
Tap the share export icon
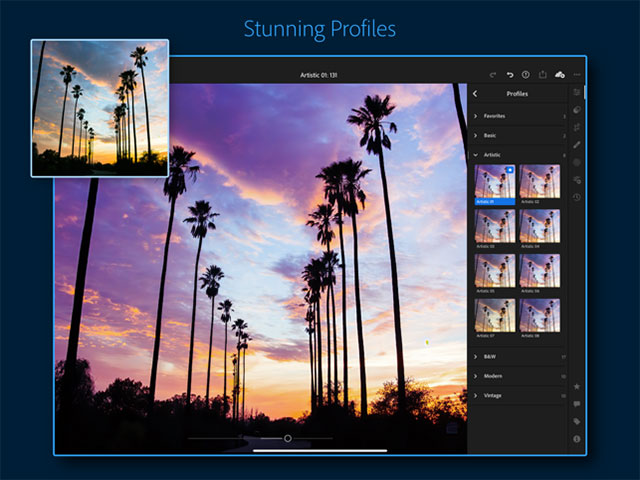tap(543, 74)
